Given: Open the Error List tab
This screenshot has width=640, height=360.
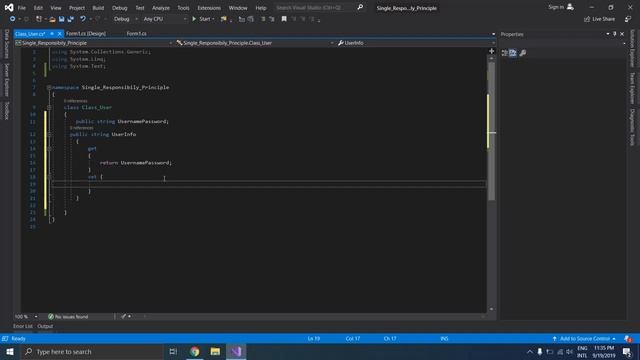Looking at the screenshot, I should [22, 326].
